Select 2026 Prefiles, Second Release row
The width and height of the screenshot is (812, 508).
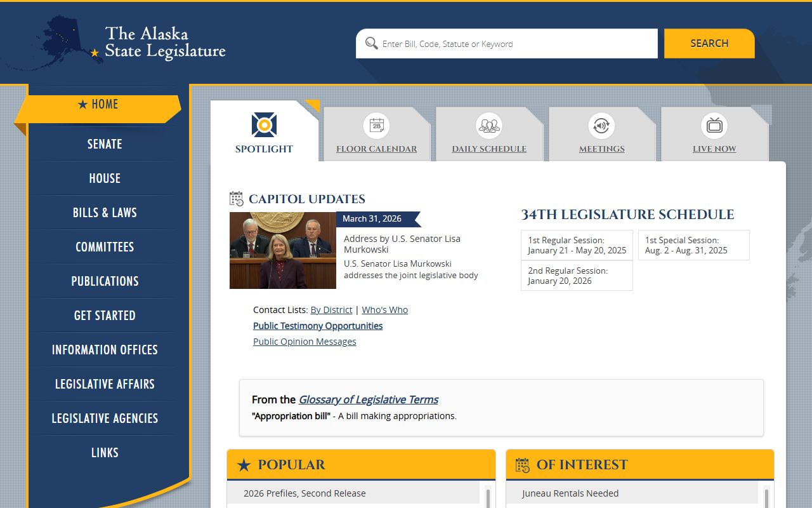[x=353, y=493]
